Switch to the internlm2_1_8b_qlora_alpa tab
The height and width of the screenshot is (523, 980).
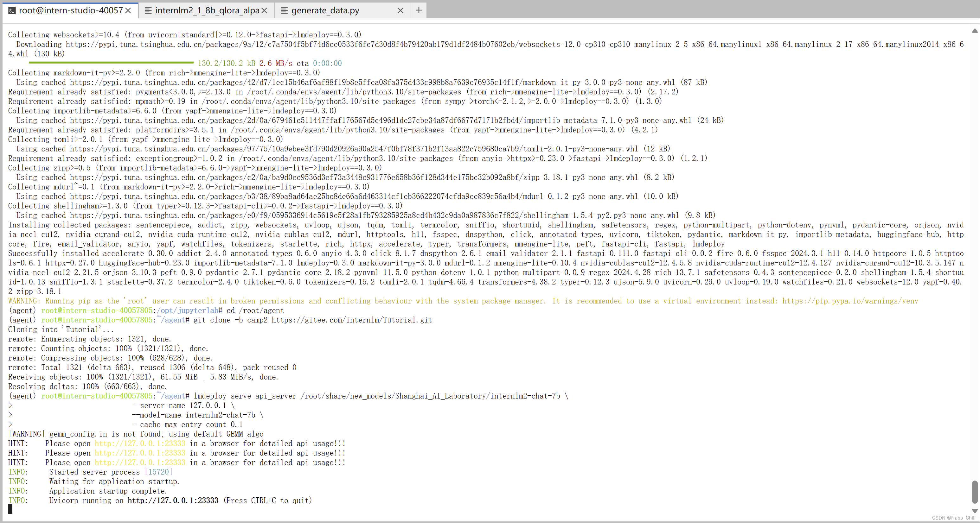click(207, 11)
